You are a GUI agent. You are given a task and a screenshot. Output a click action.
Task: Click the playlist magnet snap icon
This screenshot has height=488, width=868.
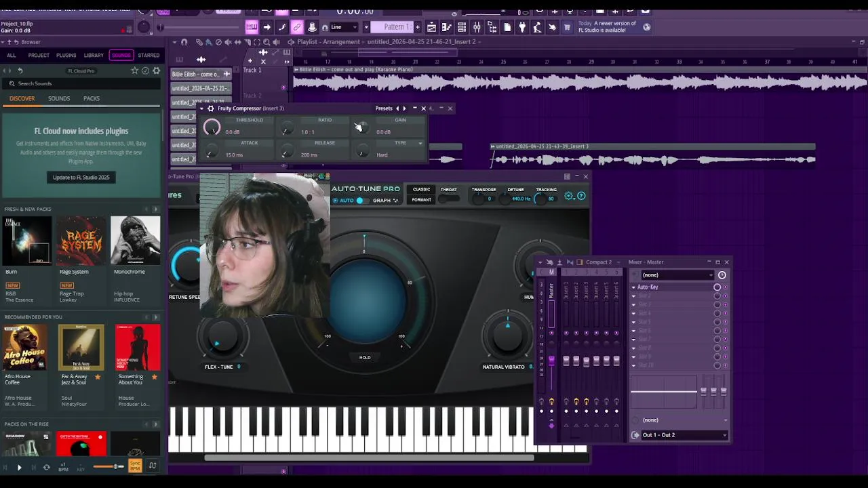(184, 42)
